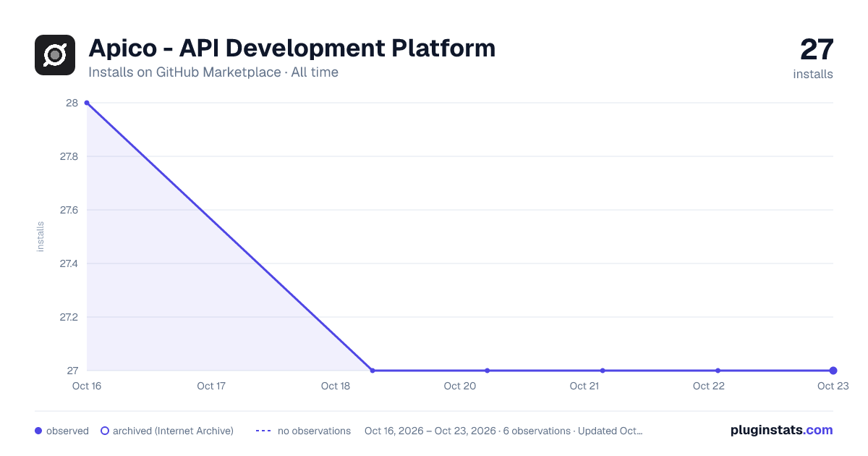The width and height of the screenshot is (868, 456).
Task: Click the Oct 22 x-axis label
Action: (x=709, y=386)
